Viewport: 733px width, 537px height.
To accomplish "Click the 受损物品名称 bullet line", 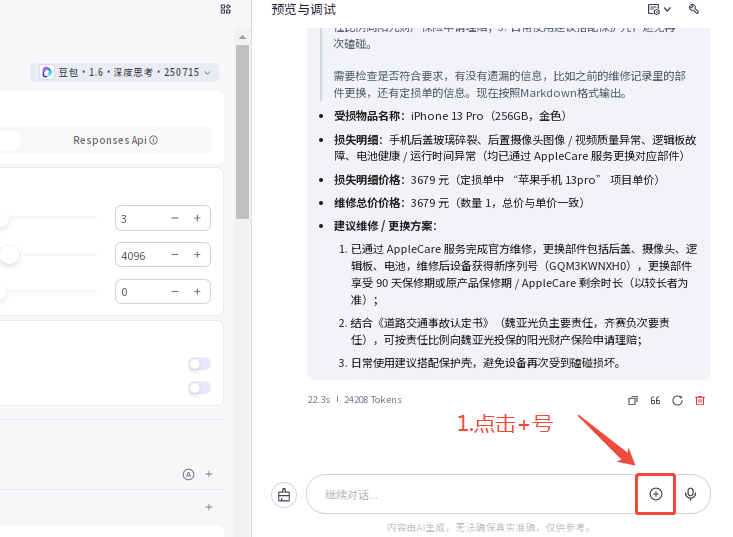I will pyautogui.click(x=450, y=116).
